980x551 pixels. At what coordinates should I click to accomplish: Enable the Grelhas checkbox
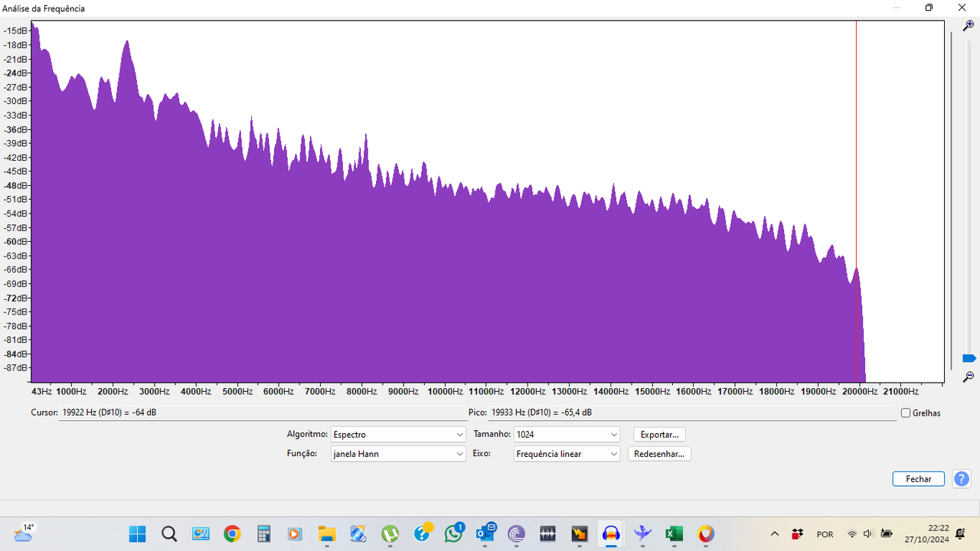pyautogui.click(x=906, y=412)
